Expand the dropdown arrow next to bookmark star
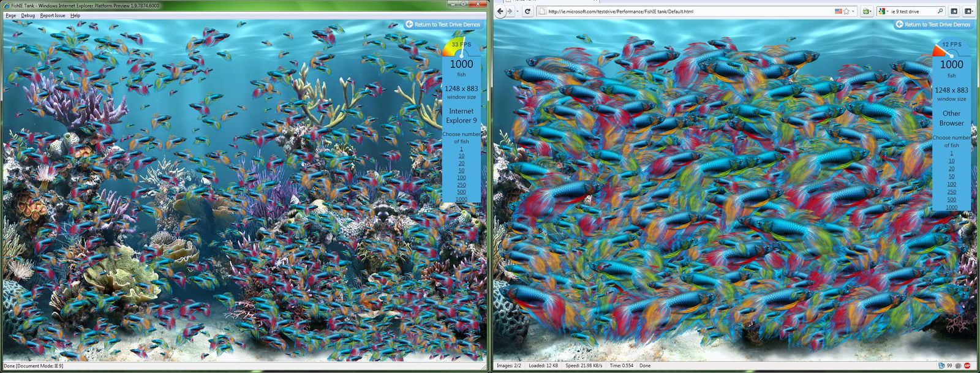This screenshot has height=373, width=980. click(853, 12)
